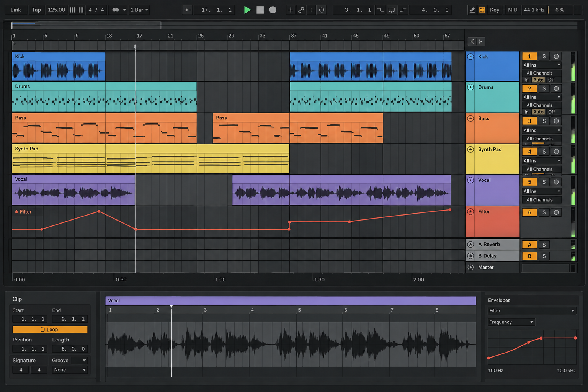Screen dimensions: 588x392
Task: Click the Punch-Out switch icon
Action: pos(403,10)
